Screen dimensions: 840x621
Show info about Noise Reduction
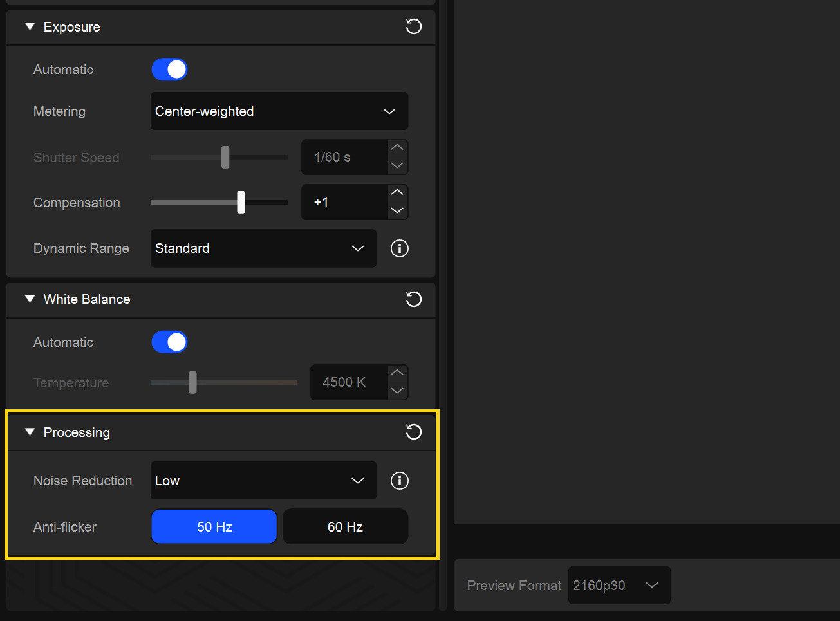pyautogui.click(x=400, y=481)
